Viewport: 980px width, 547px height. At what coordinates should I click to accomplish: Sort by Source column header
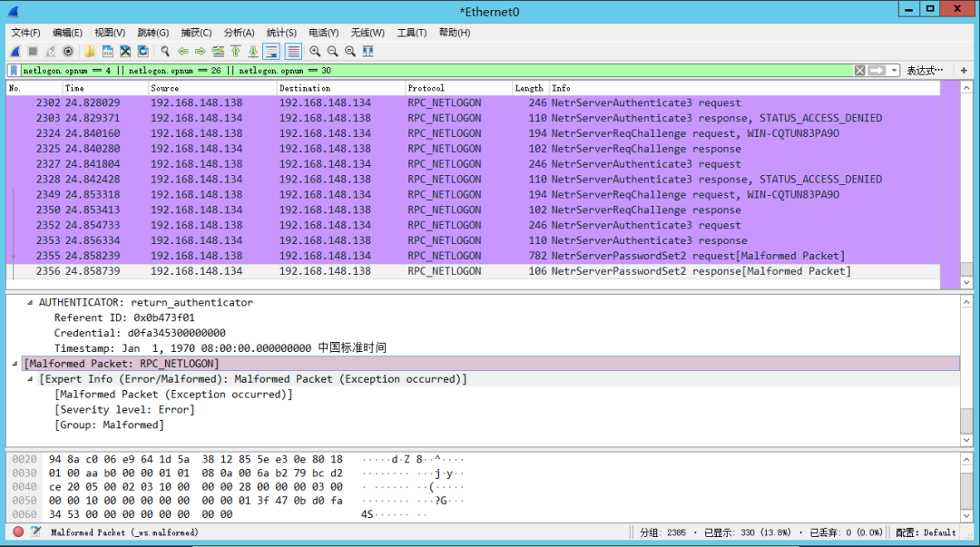click(x=212, y=88)
